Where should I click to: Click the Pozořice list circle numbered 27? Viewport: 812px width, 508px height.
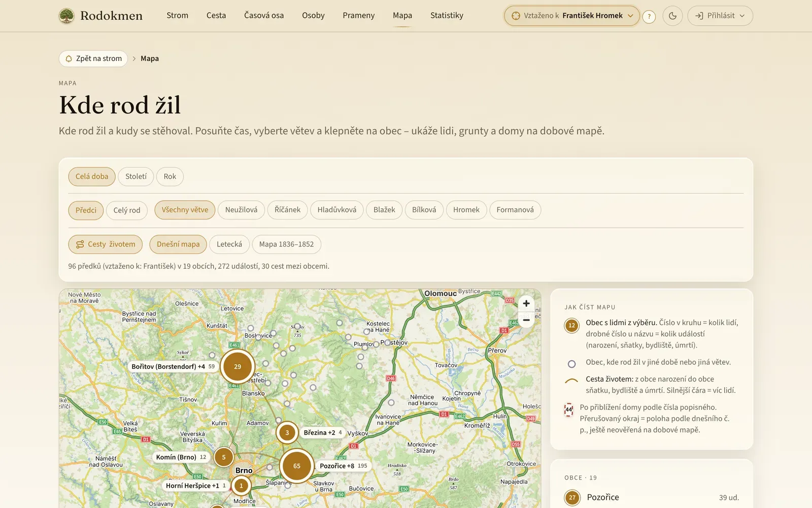pyautogui.click(x=572, y=497)
